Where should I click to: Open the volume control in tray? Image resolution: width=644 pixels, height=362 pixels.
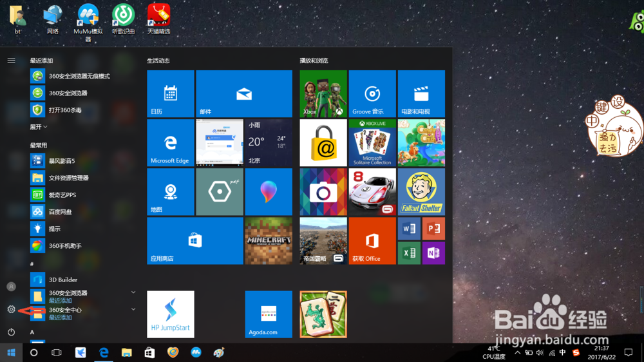coord(540,352)
